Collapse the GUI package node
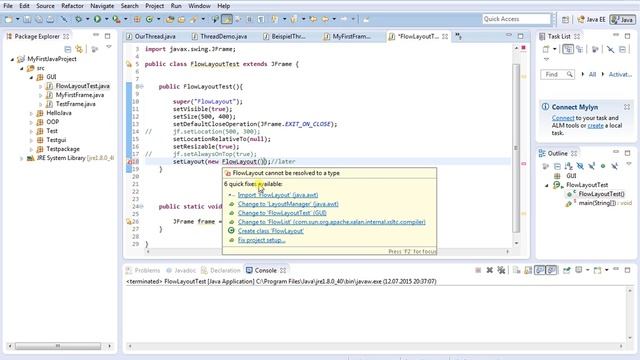Viewport: 640px width, 360px height. [31, 77]
